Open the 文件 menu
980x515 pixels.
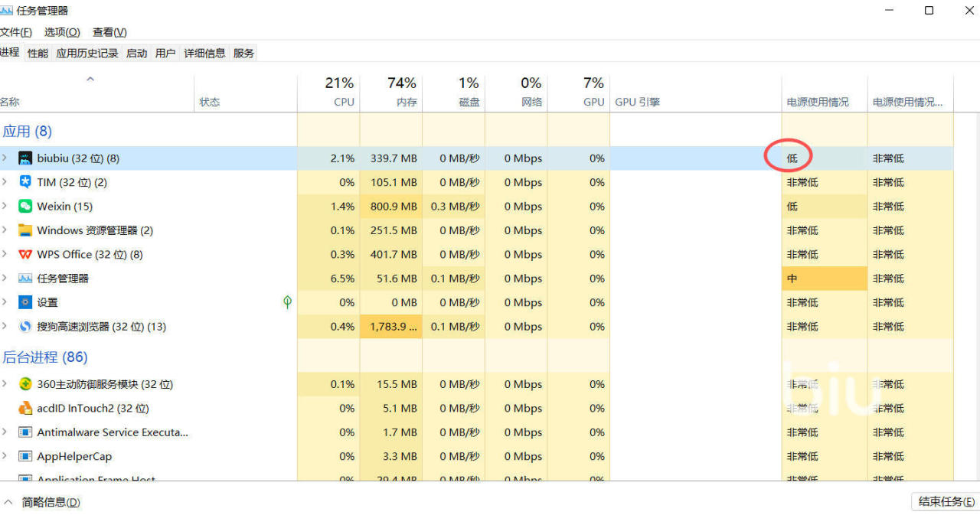click(x=16, y=32)
